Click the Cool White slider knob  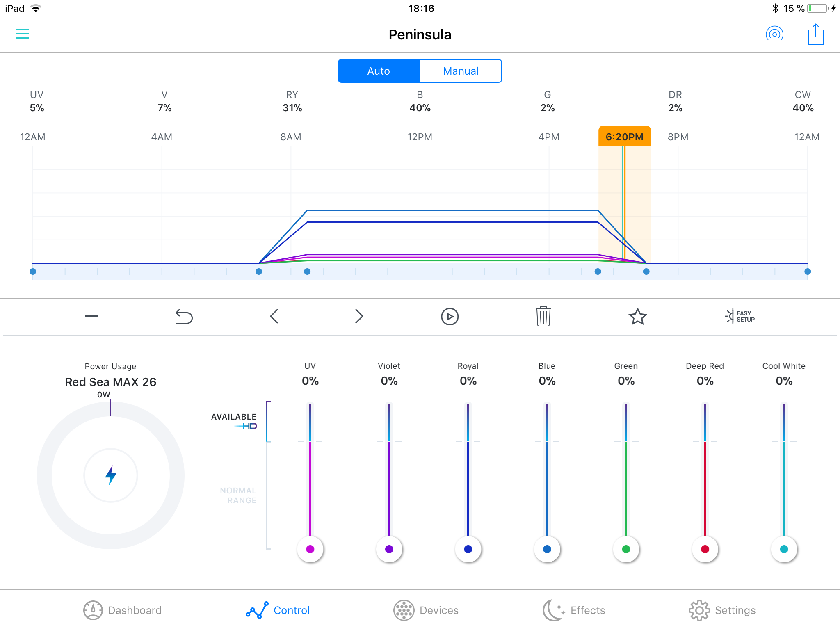[784, 549]
